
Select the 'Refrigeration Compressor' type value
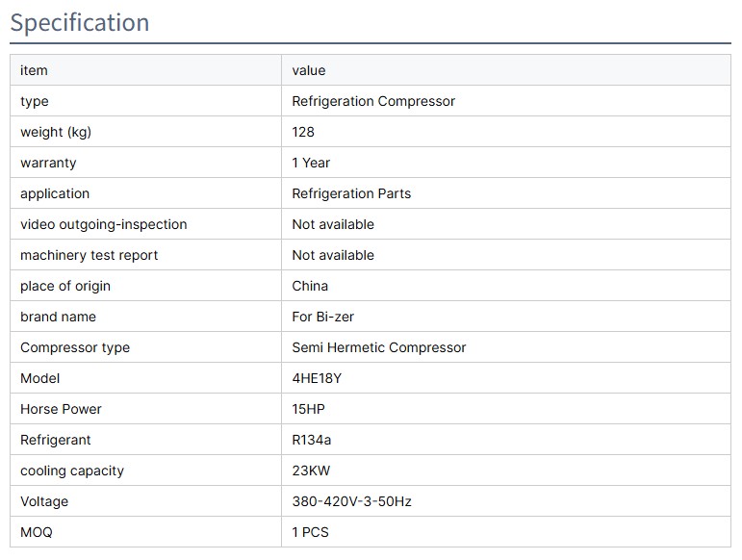coord(373,101)
